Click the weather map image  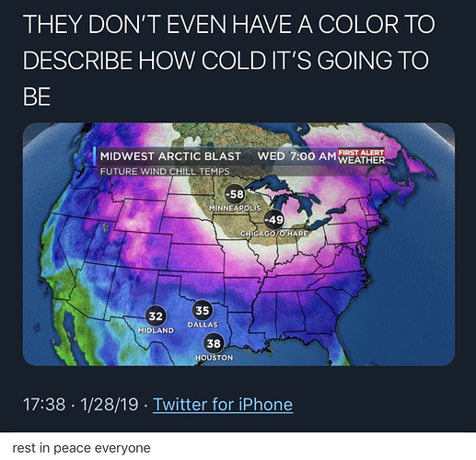click(238, 244)
